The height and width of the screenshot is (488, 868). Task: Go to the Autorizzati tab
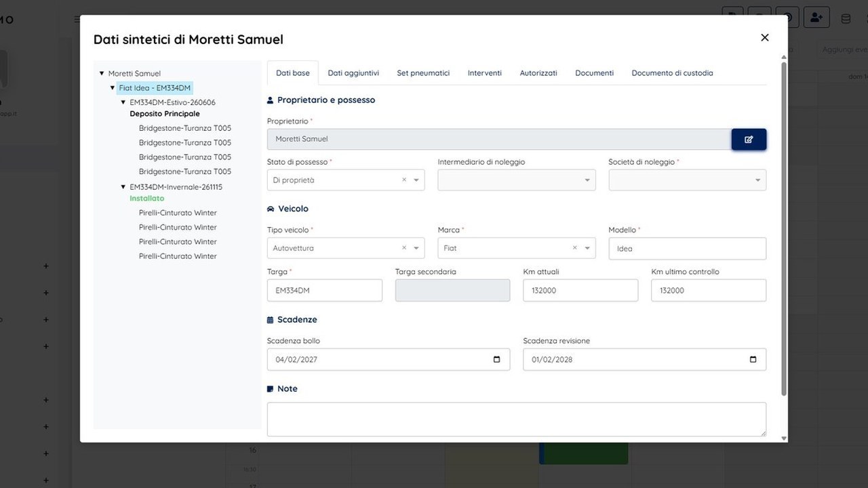pyautogui.click(x=538, y=73)
